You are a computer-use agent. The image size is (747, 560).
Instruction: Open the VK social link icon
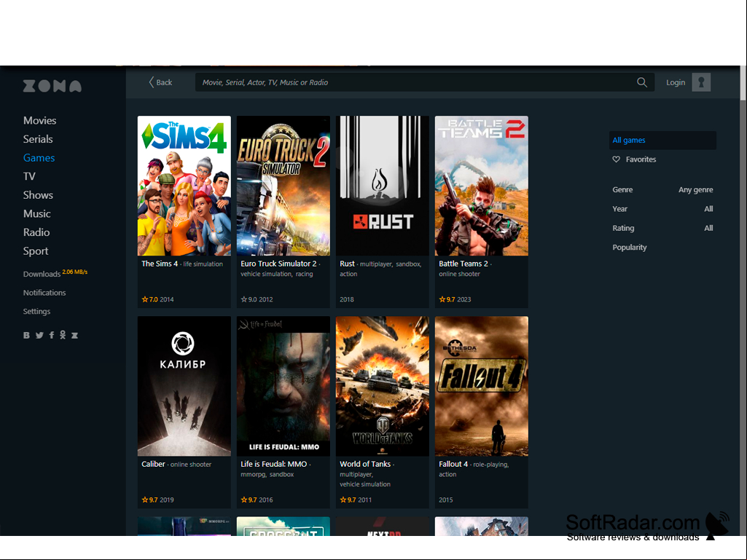[x=27, y=335]
